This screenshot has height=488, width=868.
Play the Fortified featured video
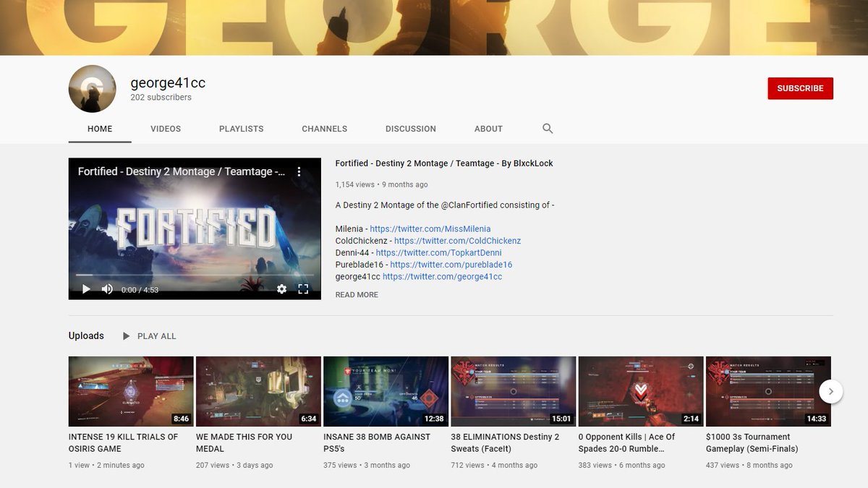point(86,289)
